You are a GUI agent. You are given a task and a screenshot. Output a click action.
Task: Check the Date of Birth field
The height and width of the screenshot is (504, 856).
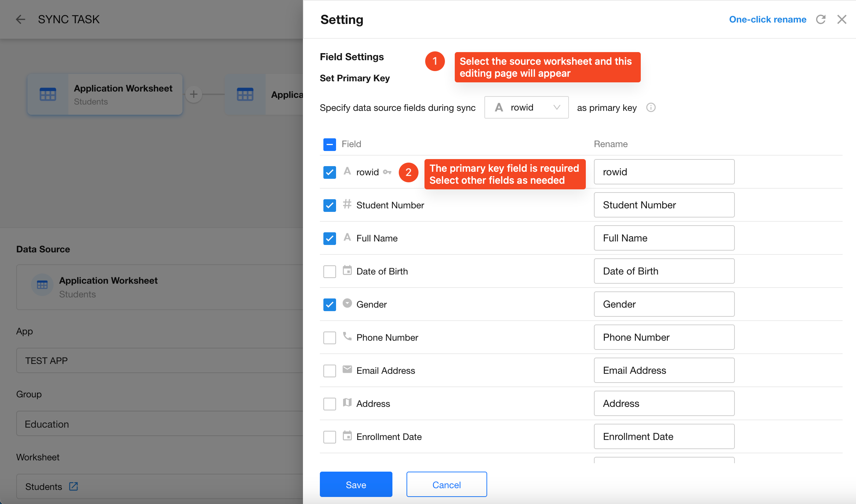(x=329, y=271)
